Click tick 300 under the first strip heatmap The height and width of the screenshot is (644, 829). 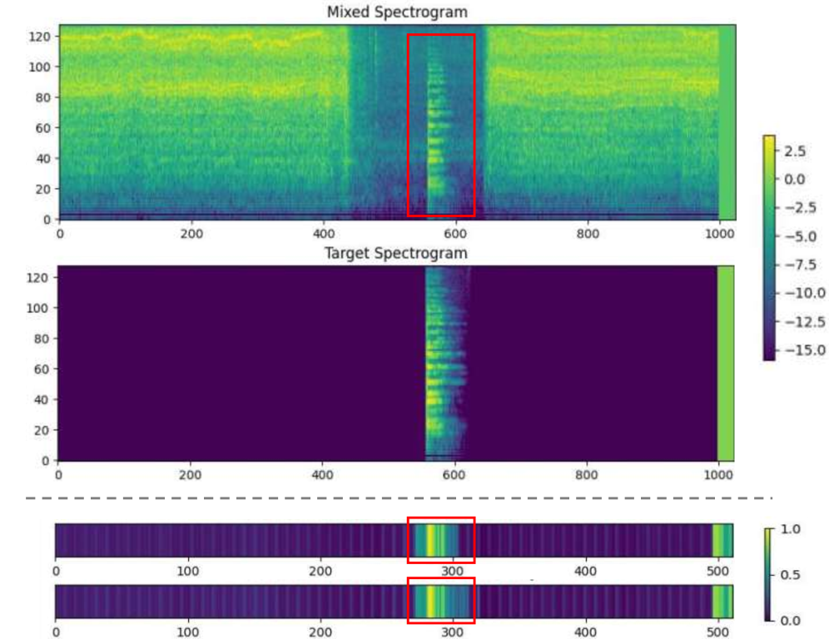tap(453, 571)
